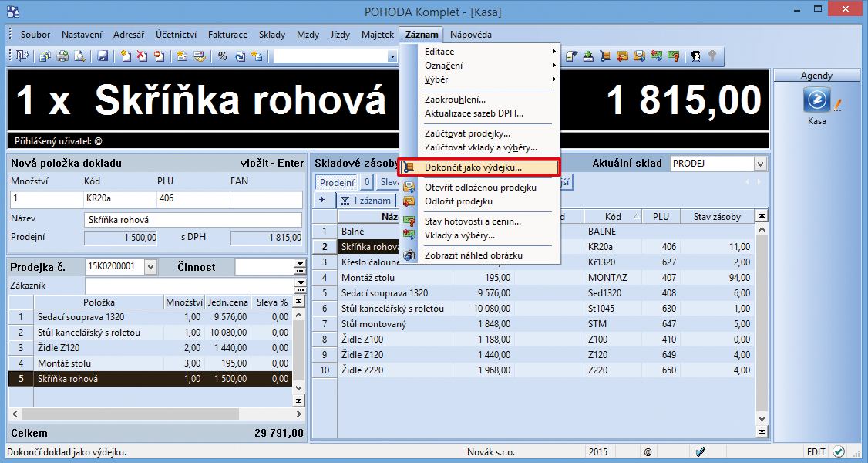Click the Množství input field

point(46,199)
